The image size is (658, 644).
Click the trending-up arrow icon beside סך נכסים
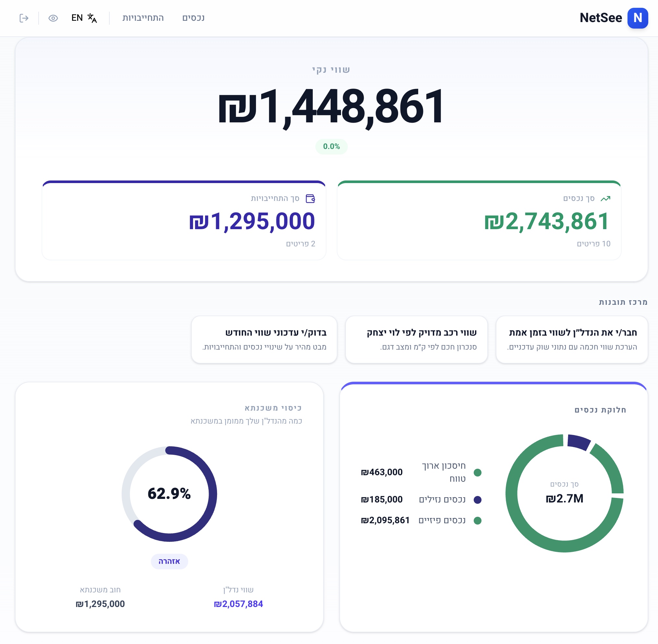(605, 199)
